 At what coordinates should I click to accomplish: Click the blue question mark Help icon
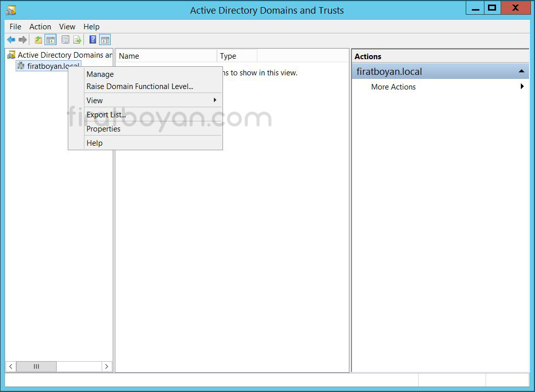[x=93, y=39]
